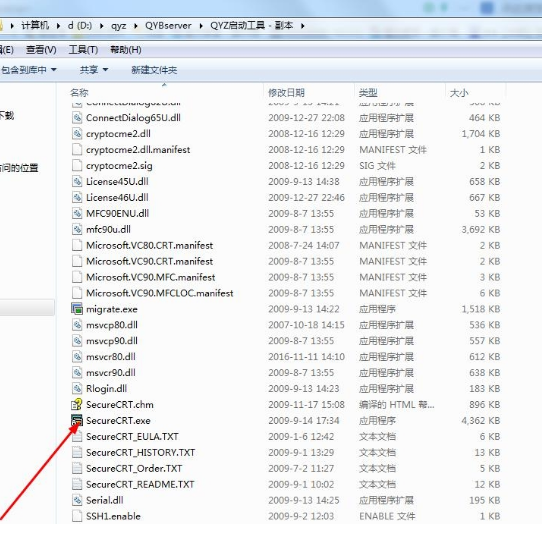Click the Microsoft.VC80.CRT.manifest file icon

[x=77, y=245]
